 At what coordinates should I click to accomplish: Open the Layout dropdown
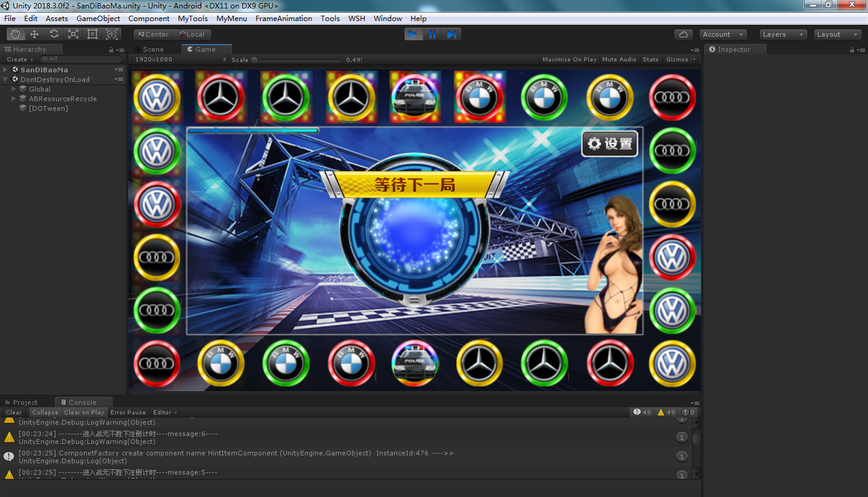coord(837,34)
